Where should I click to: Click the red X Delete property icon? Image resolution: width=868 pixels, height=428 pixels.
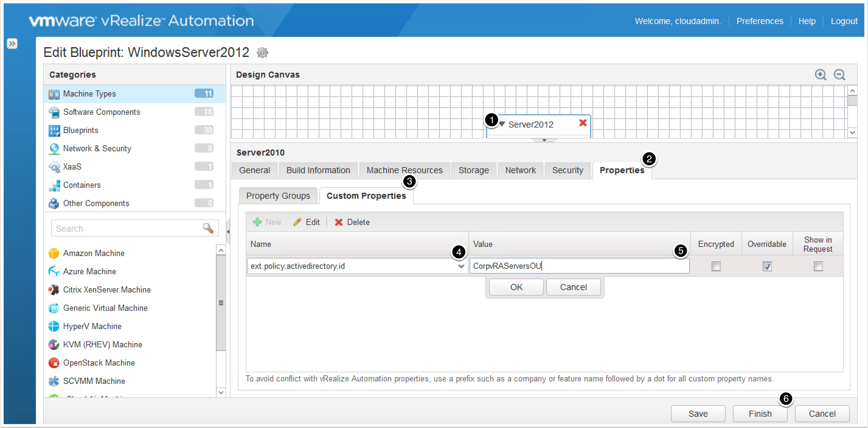[339, 222]
